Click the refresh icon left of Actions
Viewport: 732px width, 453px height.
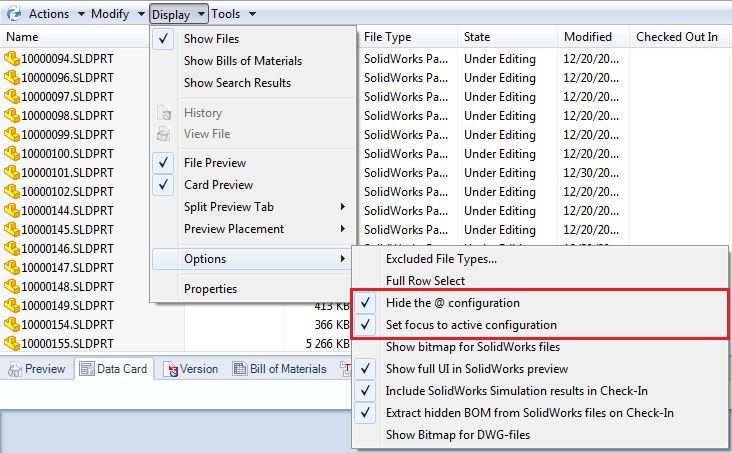point(14,13)
